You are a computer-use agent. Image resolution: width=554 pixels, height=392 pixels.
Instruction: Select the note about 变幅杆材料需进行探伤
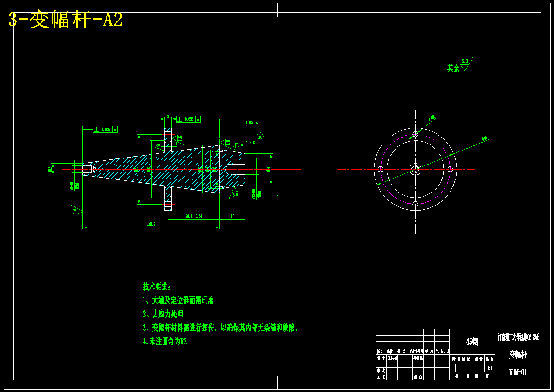click(x=221, y=328)
